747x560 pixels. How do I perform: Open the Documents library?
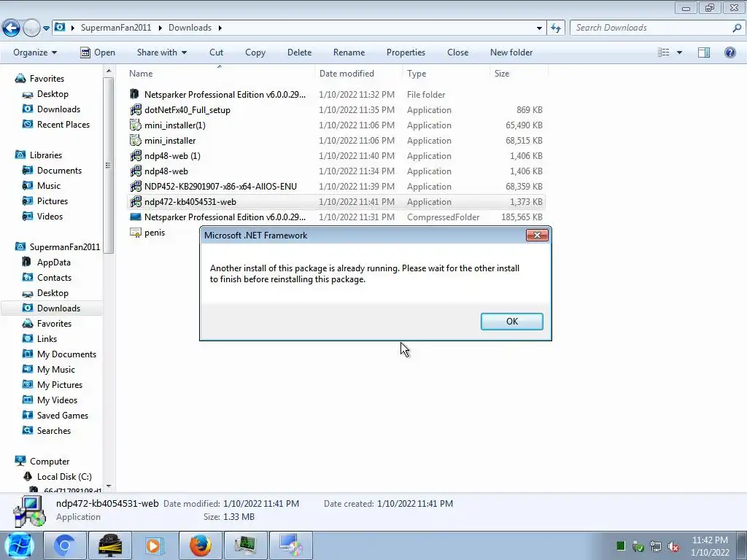[x=59, y=171]
